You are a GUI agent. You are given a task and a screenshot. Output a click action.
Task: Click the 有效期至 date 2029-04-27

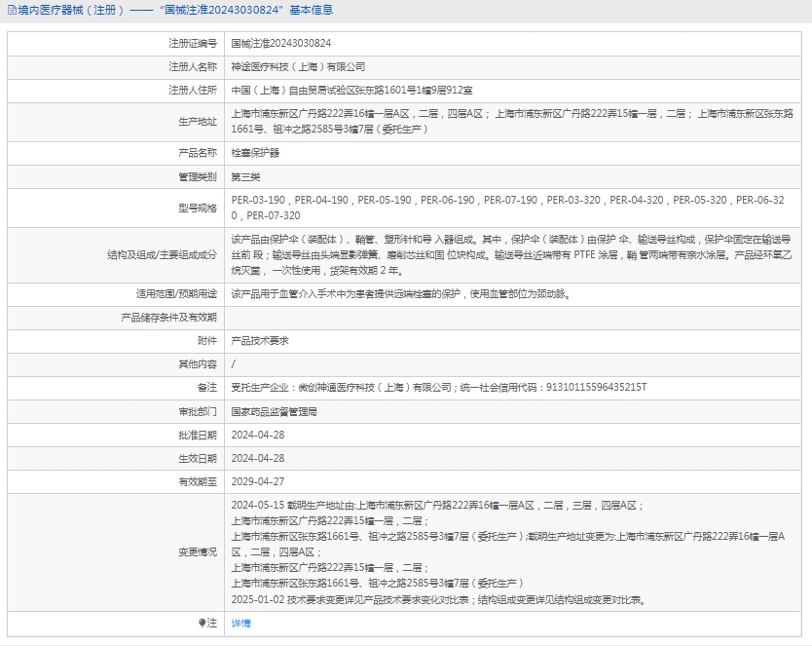point(257,481)
